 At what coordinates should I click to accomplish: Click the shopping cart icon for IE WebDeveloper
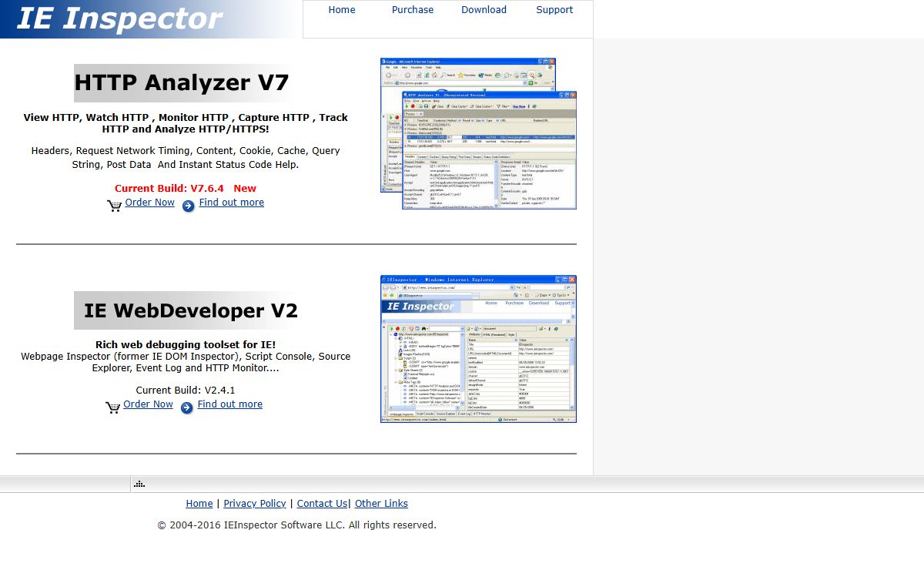113,407
